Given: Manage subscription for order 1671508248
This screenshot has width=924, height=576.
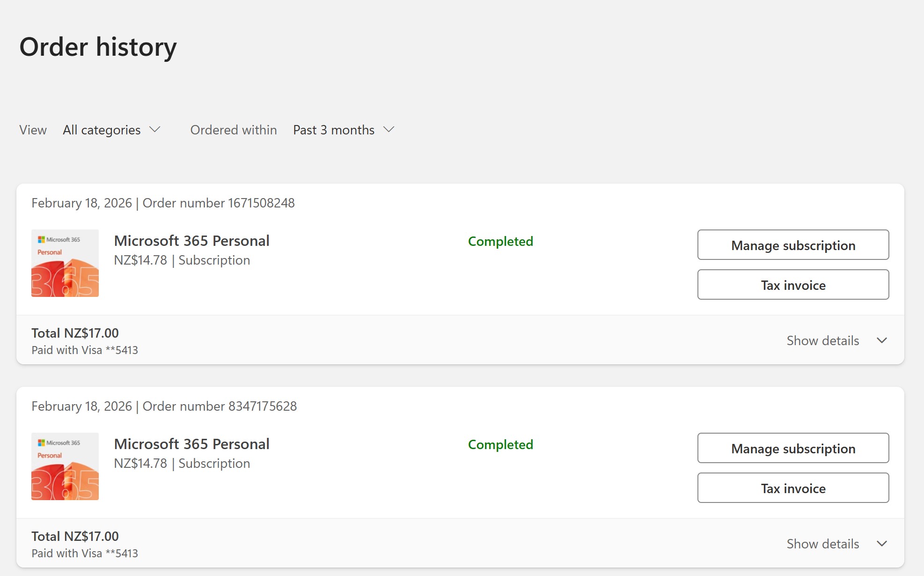Looking at the screenshot, I should click(793, 245).
